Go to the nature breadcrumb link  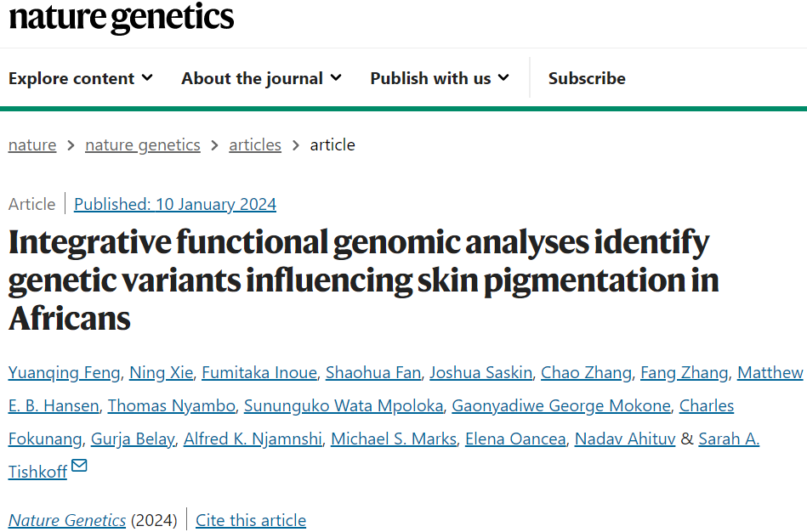[32, 144]
